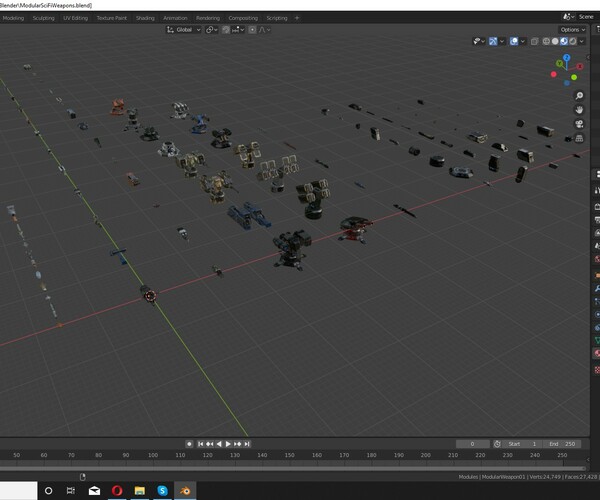
Task: Click the Skype icon in the taskbar
Action: coord(163,490)
